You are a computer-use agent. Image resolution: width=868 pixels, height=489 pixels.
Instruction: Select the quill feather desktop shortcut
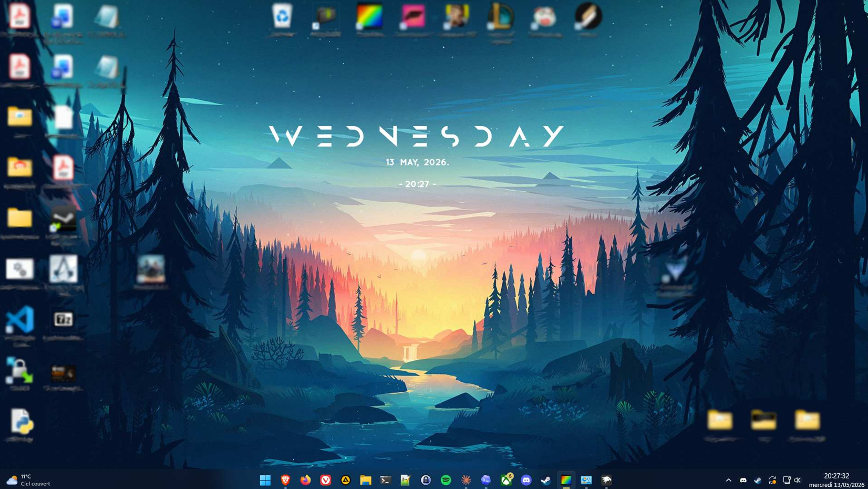tap(587, 20)
